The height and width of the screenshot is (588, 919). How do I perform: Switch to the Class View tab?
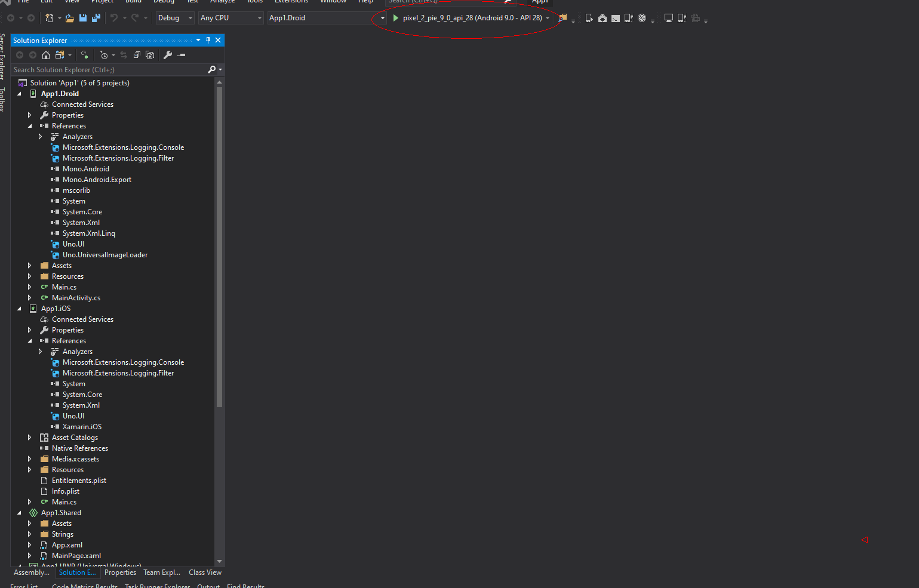pyautogui.click(x=205, y=572)
